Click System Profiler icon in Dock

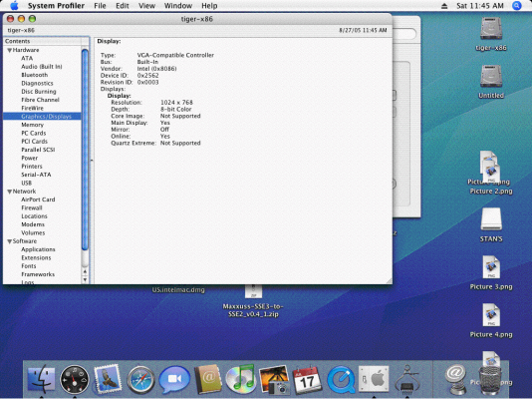click(407, 380)
